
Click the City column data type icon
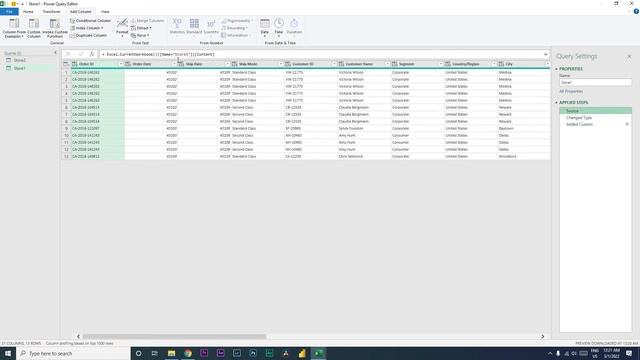[x=501, y=64]
